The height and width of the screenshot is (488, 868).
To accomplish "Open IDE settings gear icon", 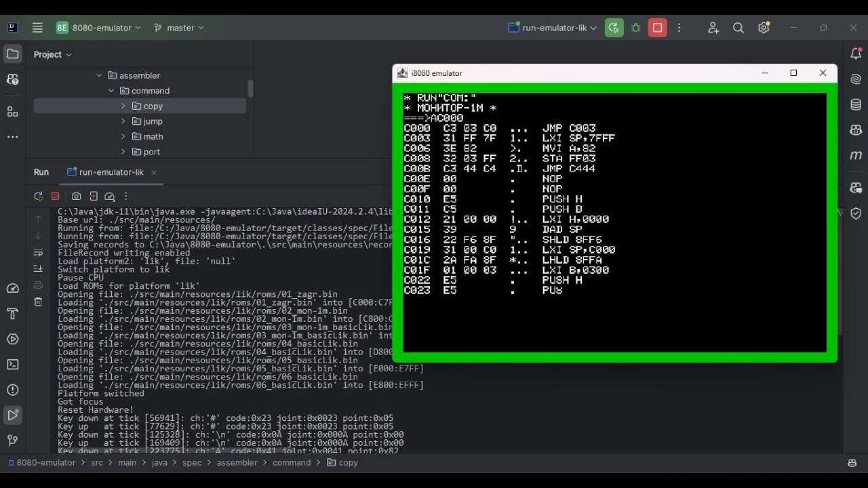I will click(x=764, y=28).
